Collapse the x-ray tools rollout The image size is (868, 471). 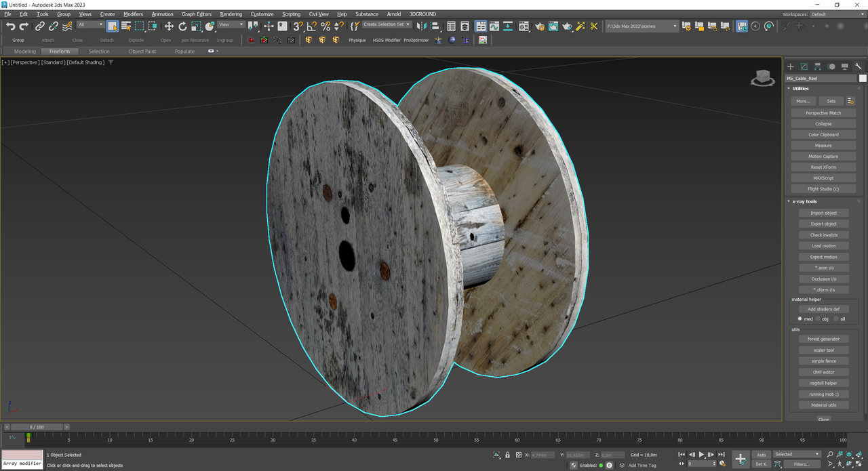coord(806,201)
